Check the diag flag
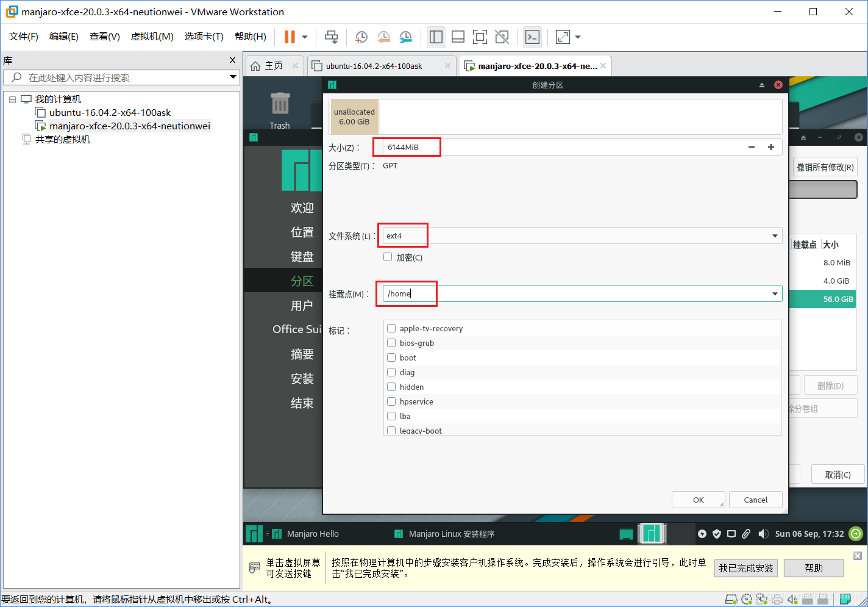 point(391,372)
